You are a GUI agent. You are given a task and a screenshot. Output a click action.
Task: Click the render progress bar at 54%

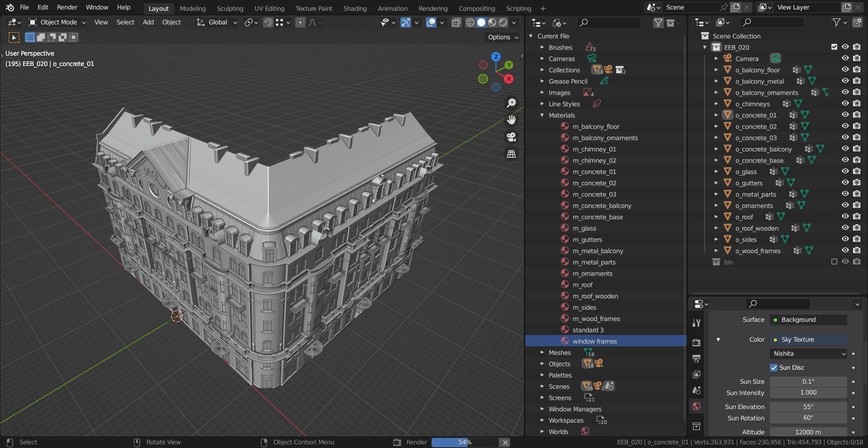(465, 442)
